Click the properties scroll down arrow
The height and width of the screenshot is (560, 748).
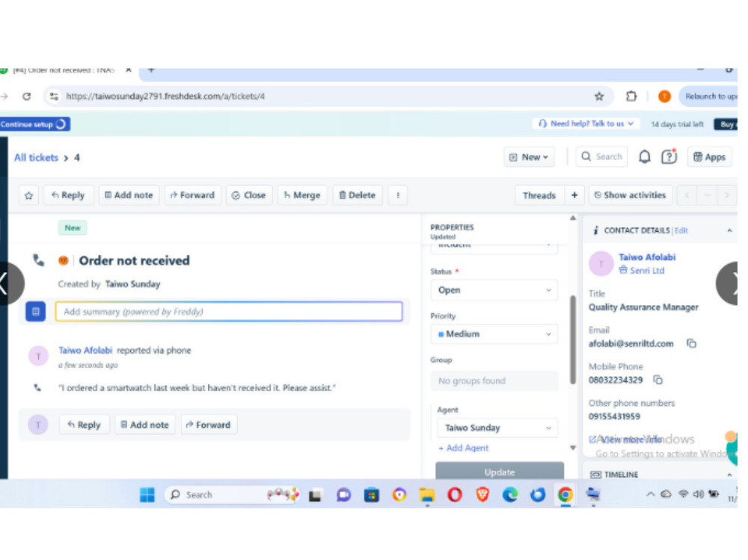coord(573,448)
